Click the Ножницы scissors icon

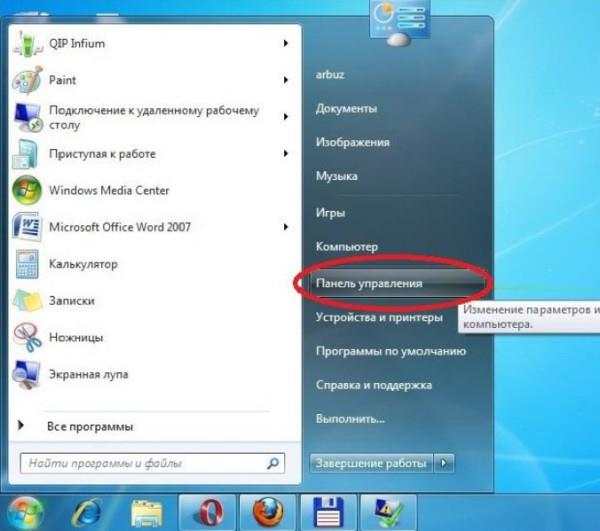[27, 337]
